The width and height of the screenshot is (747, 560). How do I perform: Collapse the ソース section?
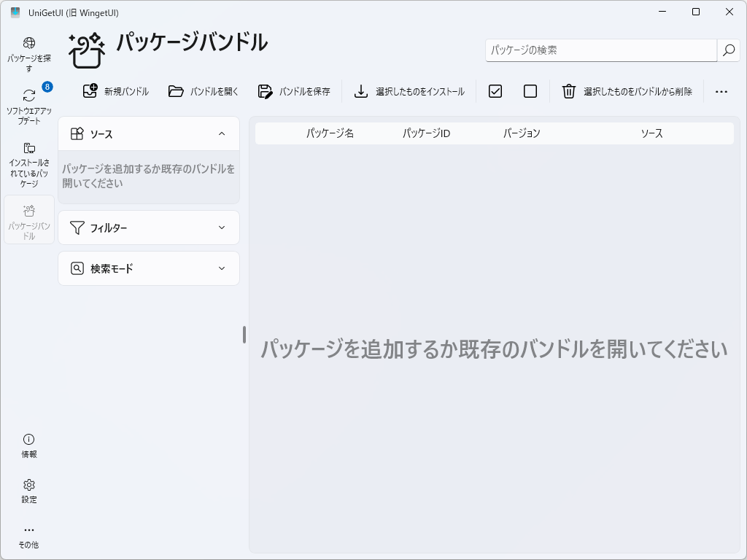coord(148,133)
